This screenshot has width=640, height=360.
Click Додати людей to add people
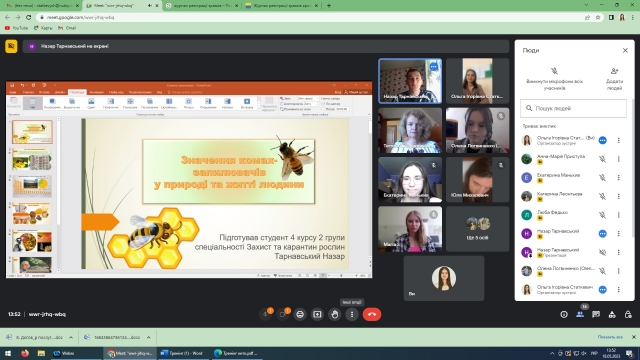(x=614, y=79)
